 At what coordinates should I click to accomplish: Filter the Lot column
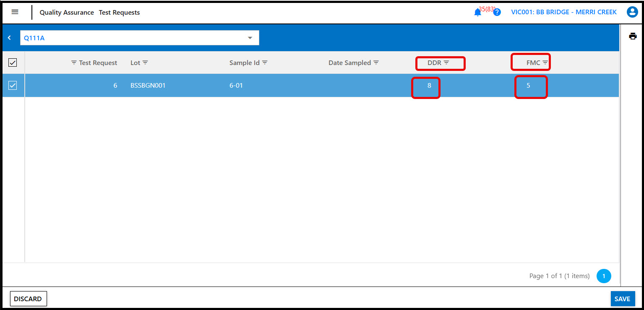coord(145,63)
